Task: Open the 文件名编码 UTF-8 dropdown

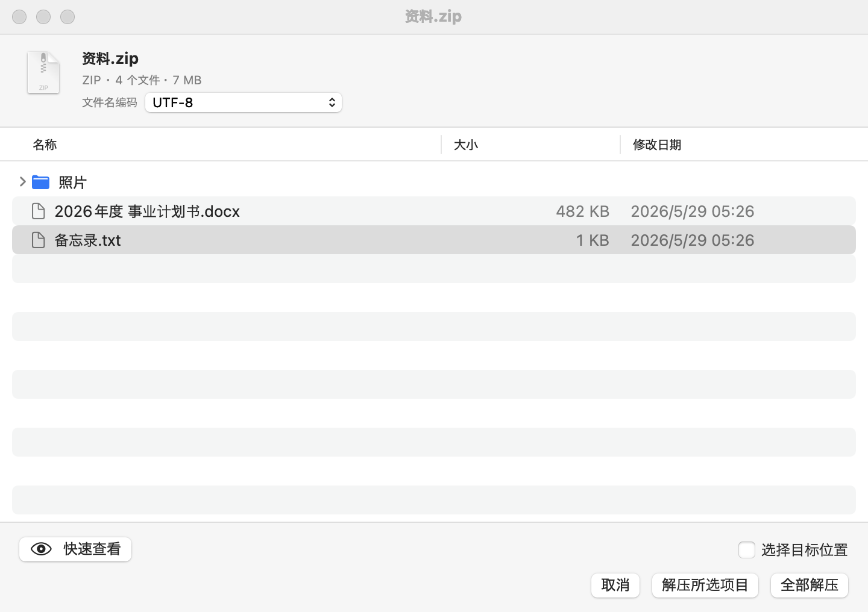Action: [244, 102]
